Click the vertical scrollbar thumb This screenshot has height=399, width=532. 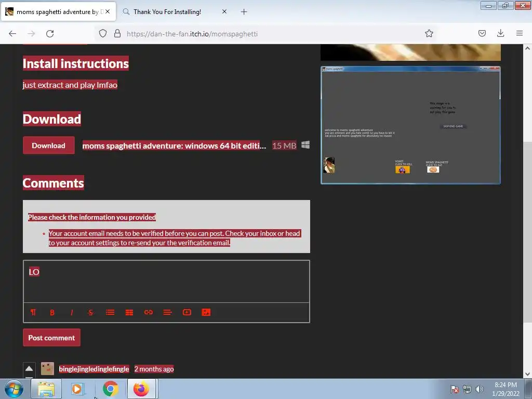pos(527,232)
